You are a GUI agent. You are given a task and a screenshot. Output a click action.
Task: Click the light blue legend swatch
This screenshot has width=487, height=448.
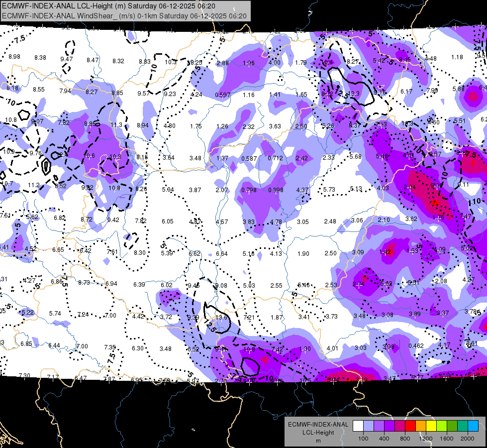[x=368, y=426]
